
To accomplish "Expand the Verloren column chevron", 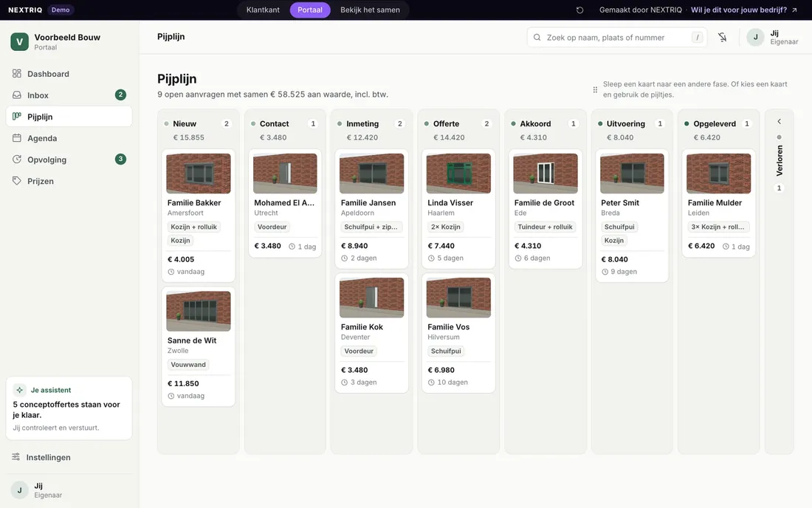I will point(779,121).
